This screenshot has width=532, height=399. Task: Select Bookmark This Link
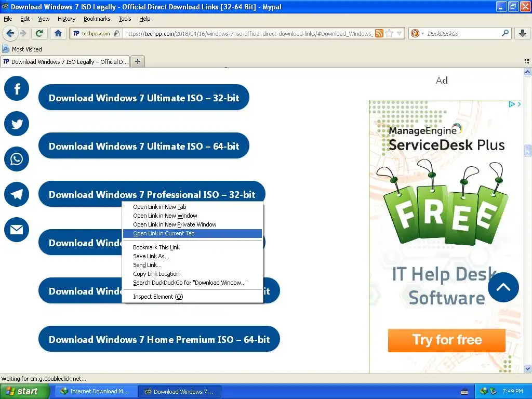point(192,247)
